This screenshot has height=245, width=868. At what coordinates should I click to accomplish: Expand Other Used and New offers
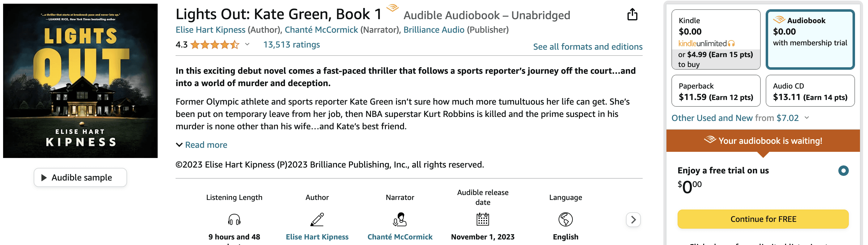point(740,118)
